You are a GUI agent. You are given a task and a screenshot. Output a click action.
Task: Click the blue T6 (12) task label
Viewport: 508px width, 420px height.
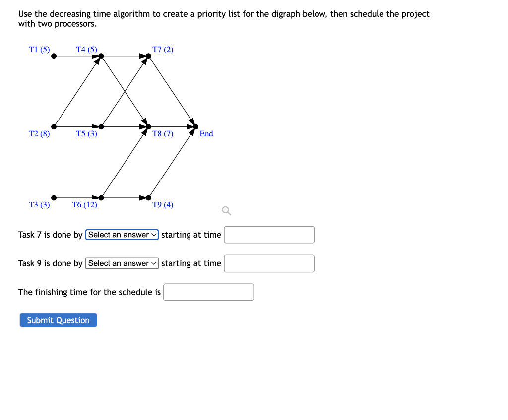[x=85, y=204]
